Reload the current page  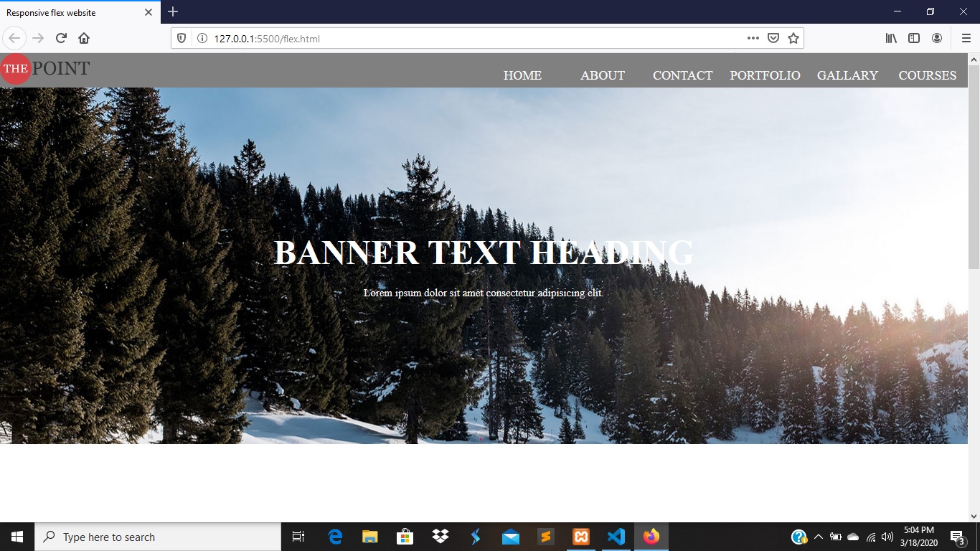(x=61, y=38)
